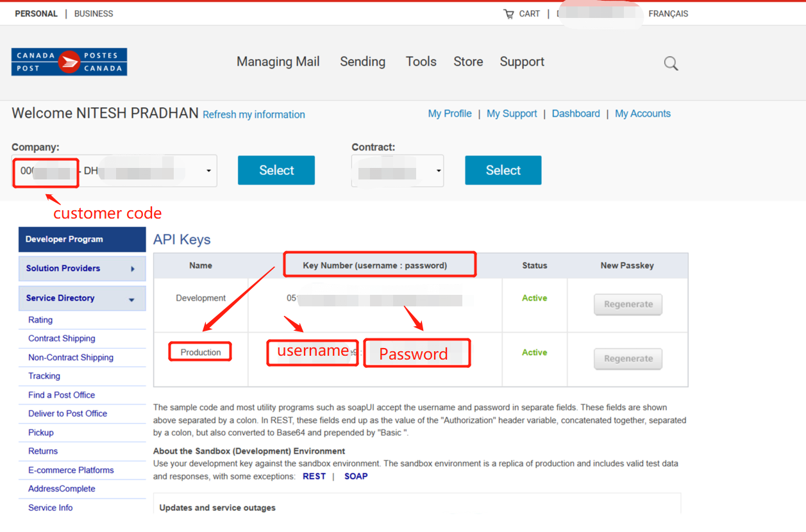Expand the Solution Providers section

click(82, 269)
